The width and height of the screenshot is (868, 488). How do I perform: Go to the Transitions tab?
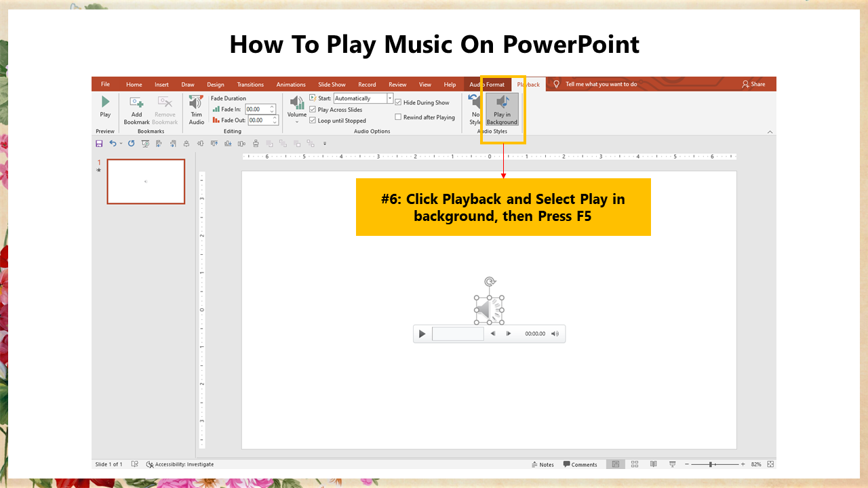pyautogui.click(x=250, y=84)
